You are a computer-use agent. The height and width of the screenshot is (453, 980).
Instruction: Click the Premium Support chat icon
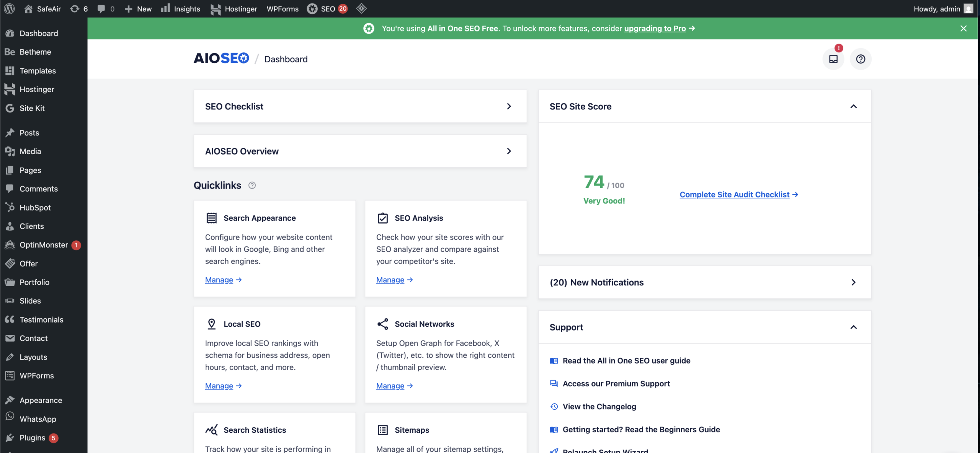point(554,384)
